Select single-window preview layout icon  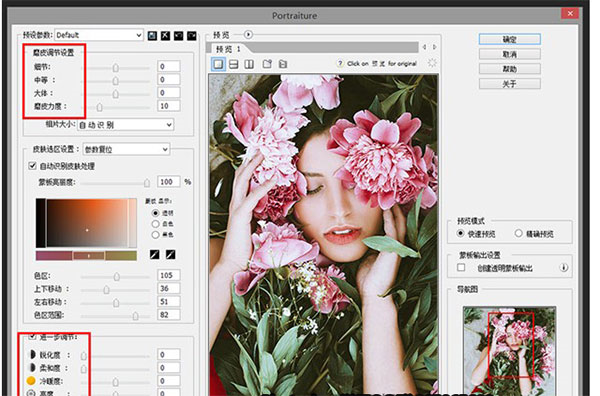click(218, 64)
